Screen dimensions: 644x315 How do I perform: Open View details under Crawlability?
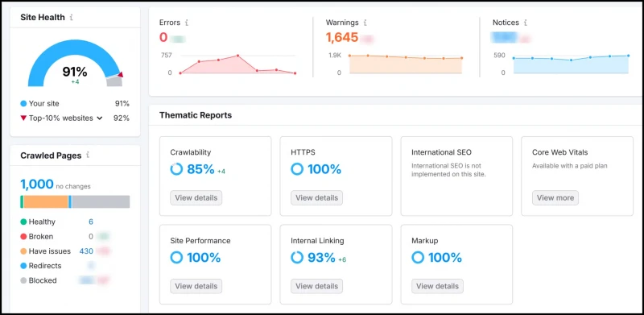click(196, 198)
